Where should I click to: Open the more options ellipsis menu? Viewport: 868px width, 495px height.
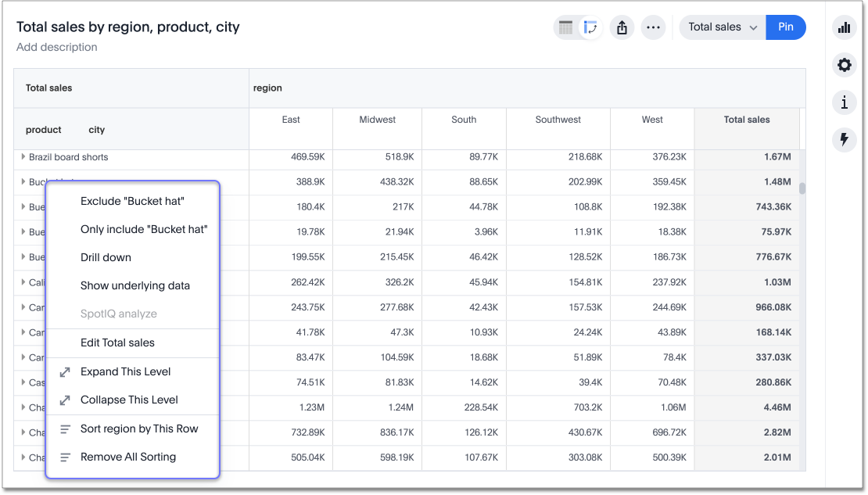(x=653, y=28)
